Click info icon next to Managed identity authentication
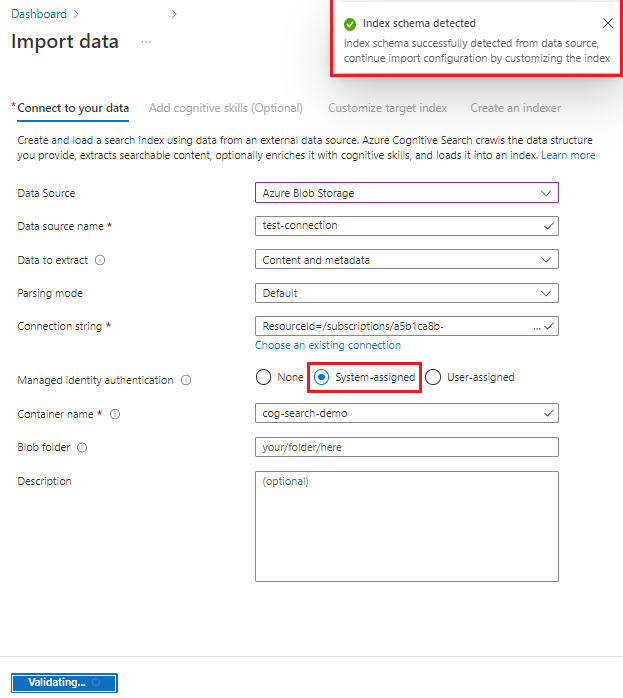 click(186, 380)
